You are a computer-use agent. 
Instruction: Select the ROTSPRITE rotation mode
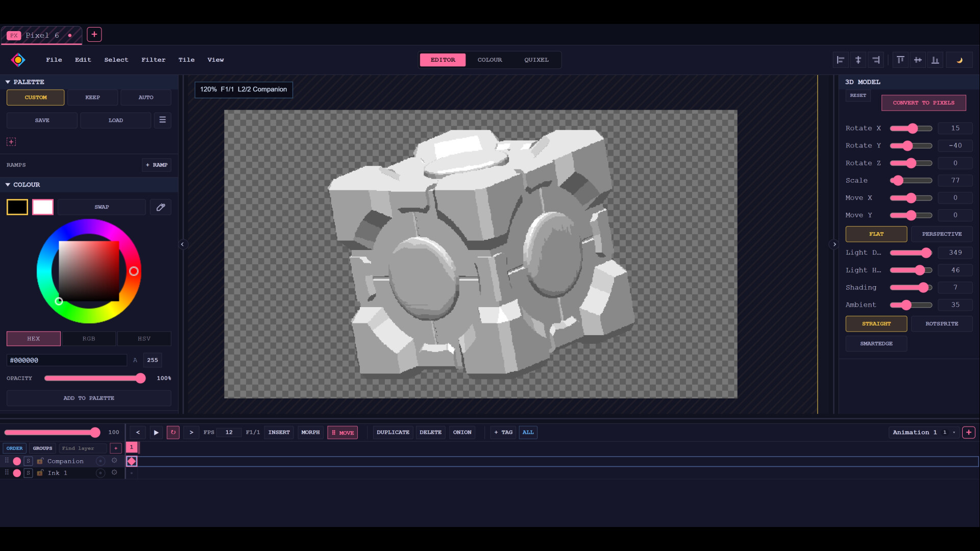942,323
